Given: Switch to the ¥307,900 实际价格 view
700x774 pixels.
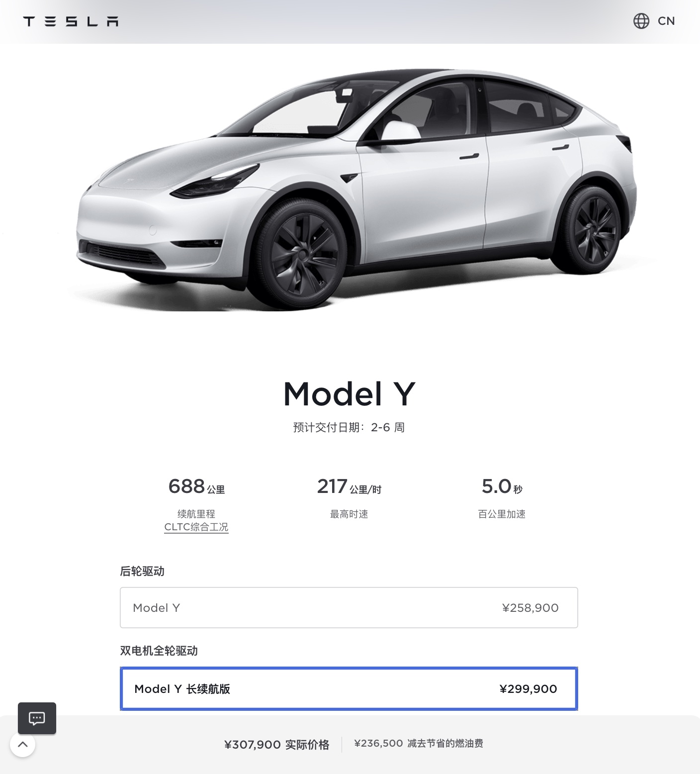Looking at the screenshot, I should pos(276,744).
